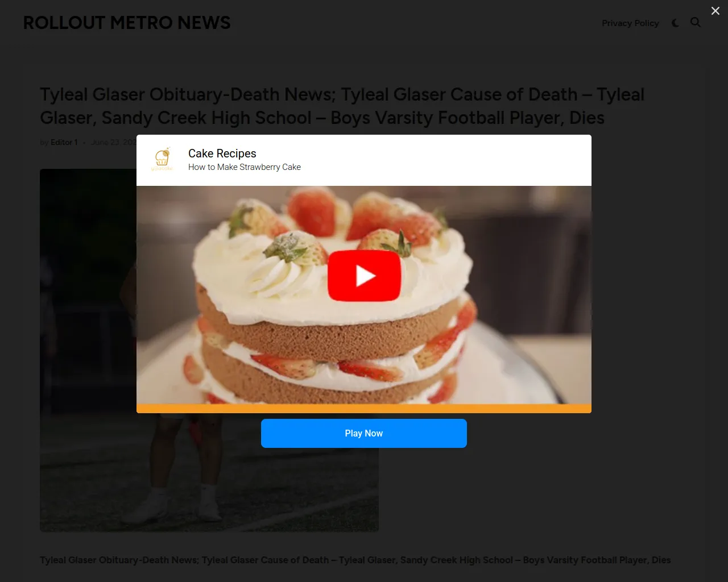Viewport: 728px width, 582px height.
Task: Click the blue Play Now button
Action: (364, 433)
